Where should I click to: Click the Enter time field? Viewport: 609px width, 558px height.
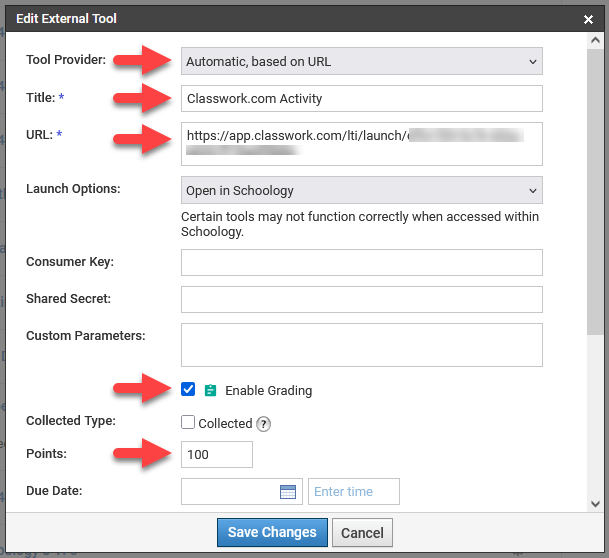[x=354, y=492]
